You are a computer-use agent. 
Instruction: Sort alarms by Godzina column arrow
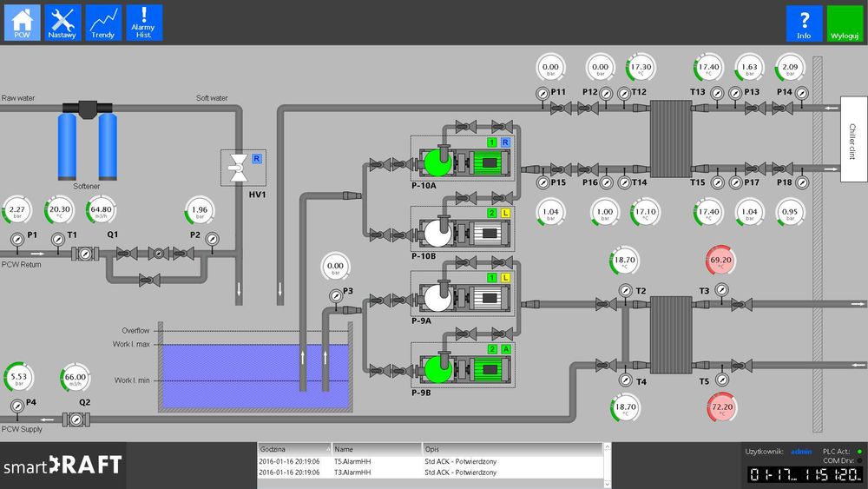(x=328, y=449)
